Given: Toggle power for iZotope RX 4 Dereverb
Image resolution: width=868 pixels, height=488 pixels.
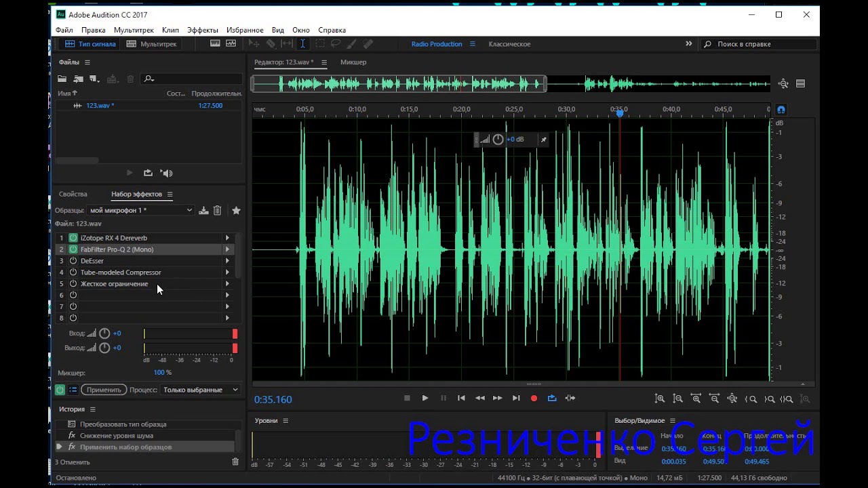Looking at the screenshot, I should (x=73, y=238).
